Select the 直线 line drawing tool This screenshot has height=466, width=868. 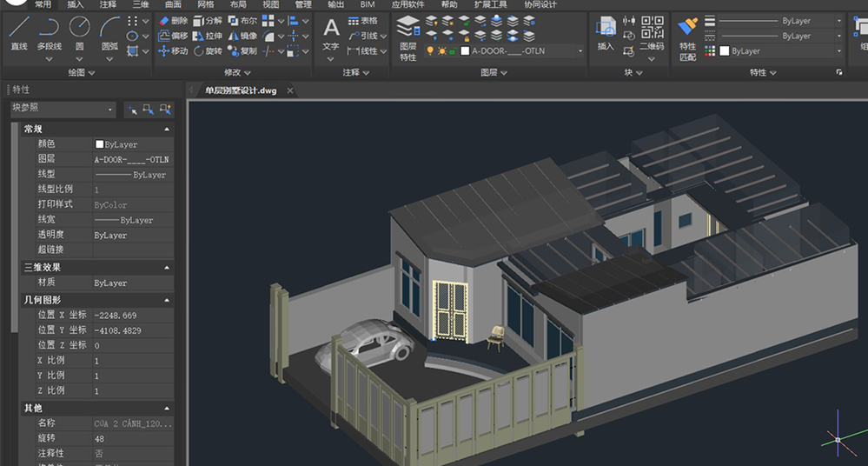coord(19,33)
